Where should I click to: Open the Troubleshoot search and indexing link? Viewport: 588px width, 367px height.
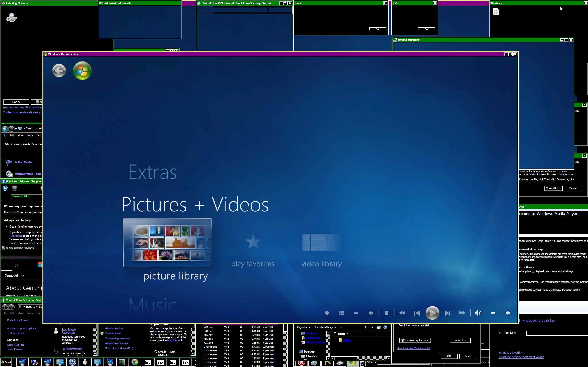(x=22, y=112)
